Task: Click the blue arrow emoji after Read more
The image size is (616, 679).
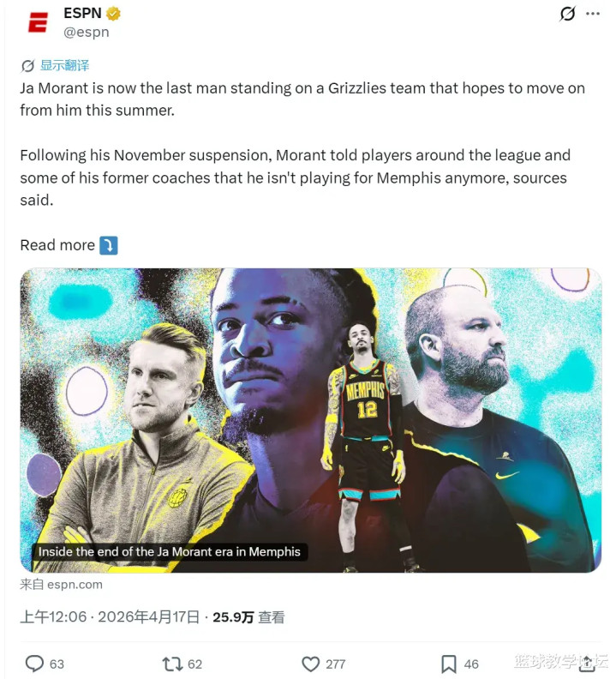Action: (x=108, y=245)
